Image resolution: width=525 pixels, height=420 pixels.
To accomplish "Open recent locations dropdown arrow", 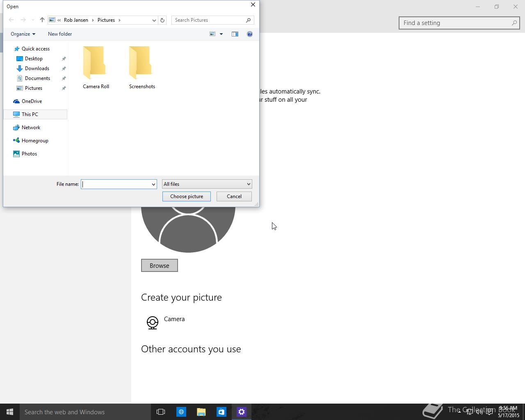I will (x=33, y=20).
